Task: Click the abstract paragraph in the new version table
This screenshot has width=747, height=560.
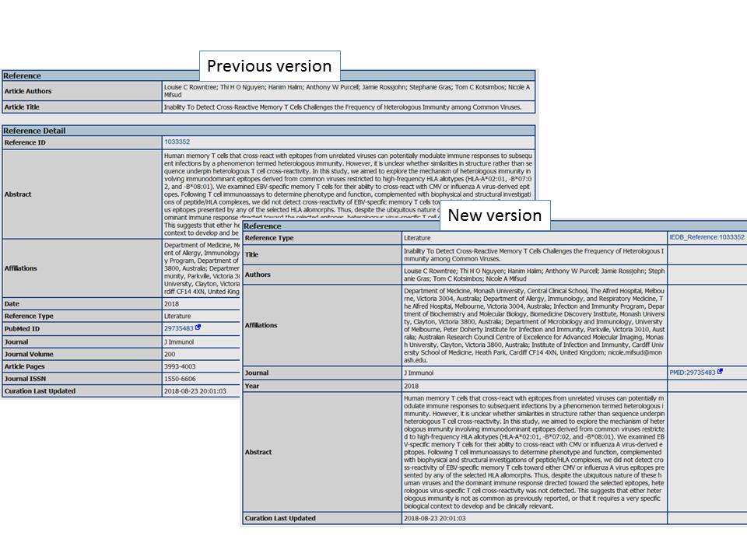Action: (x=534, y=453)
